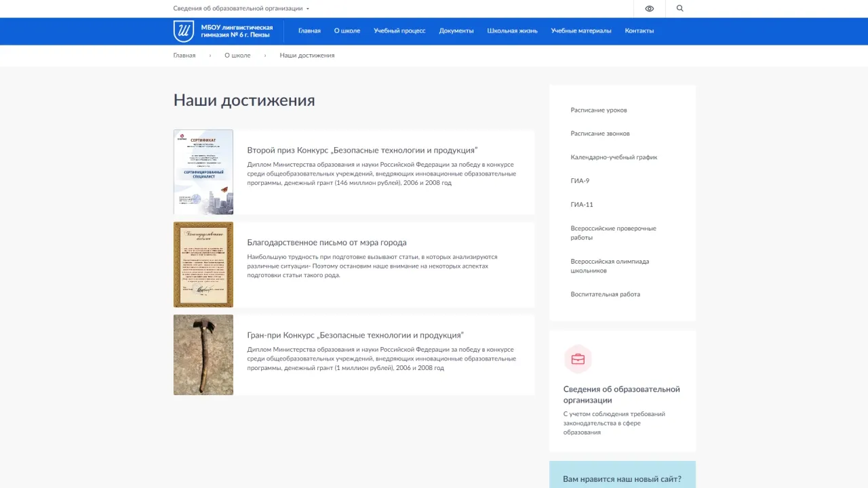Expand the Сведения об образовательной организации dropdown
This screenshot has width=868, height=488.
[x=241, y=9]
